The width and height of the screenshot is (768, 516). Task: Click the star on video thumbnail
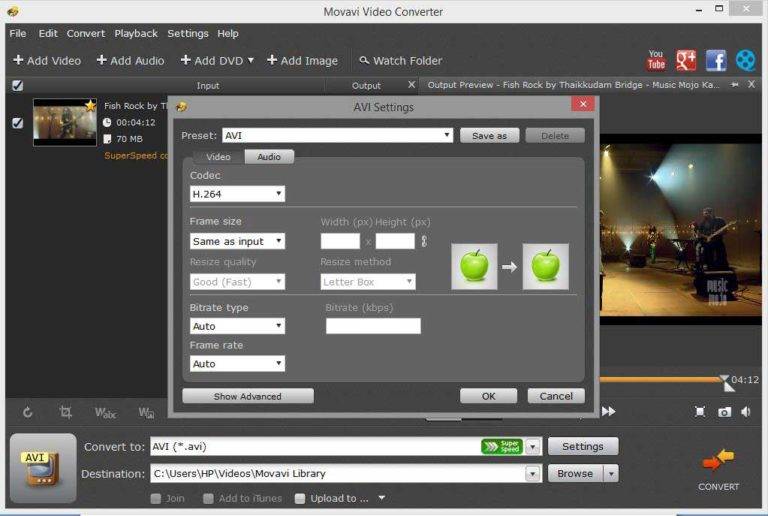(x=91, y=105)
